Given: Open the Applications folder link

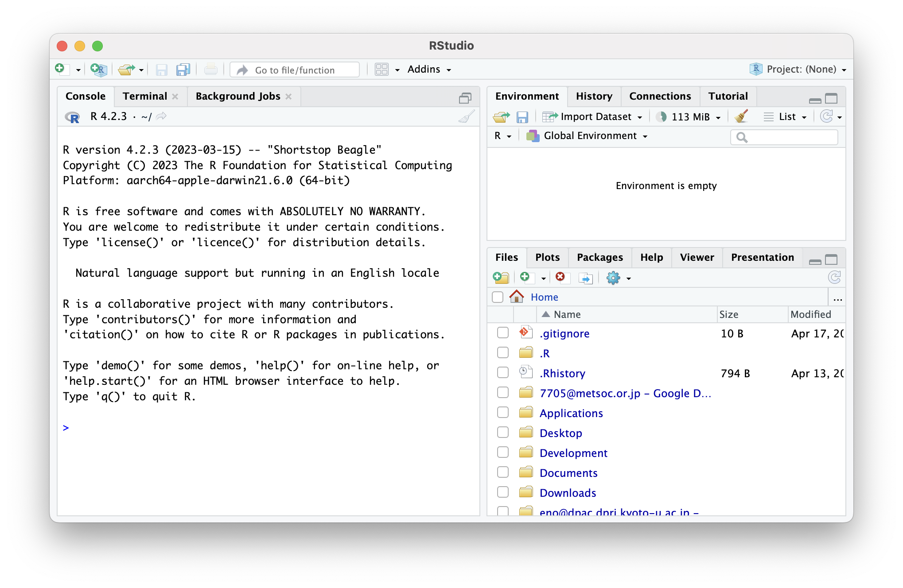Looking at the screenshot, I should click(571, 414).
